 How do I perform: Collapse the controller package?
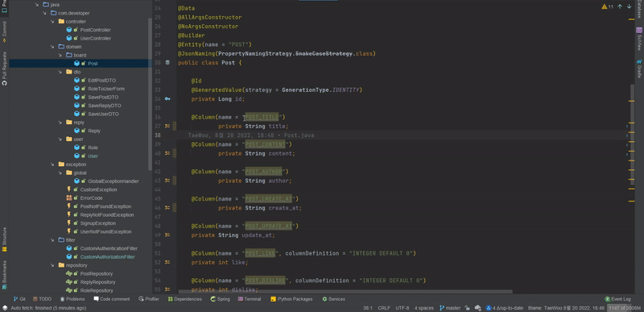point(52,22)
